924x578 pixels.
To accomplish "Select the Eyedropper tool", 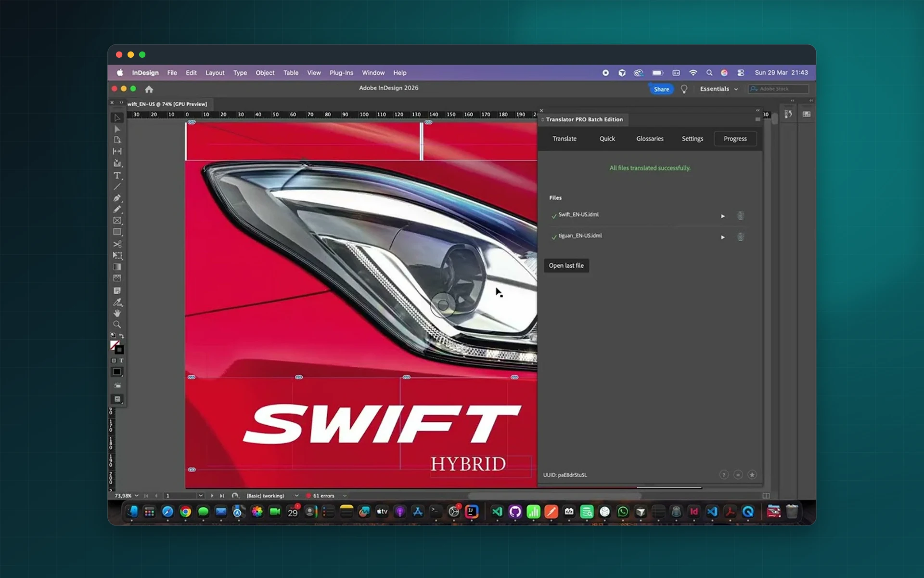I will point(117,302).
